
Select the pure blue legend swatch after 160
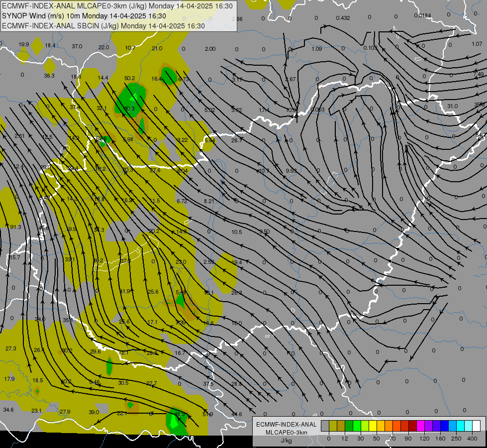tap(444, 426)
